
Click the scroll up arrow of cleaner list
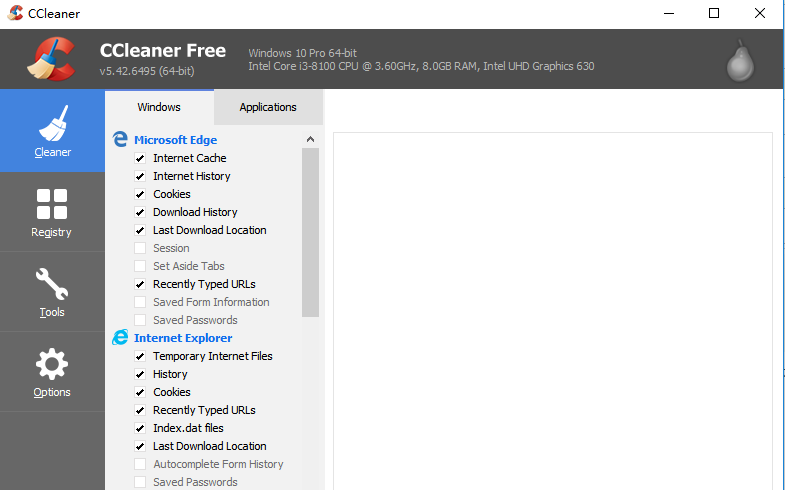click(x=310, y=139)
